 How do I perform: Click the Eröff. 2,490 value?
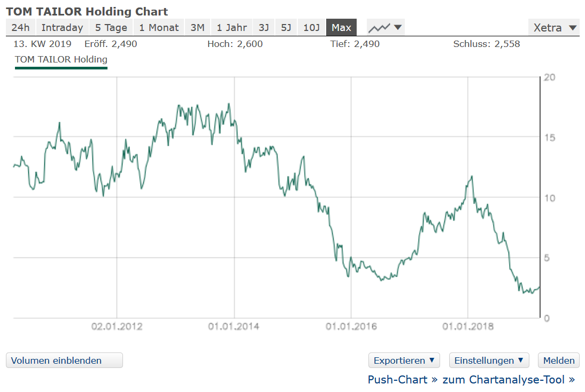coord(111,44)
